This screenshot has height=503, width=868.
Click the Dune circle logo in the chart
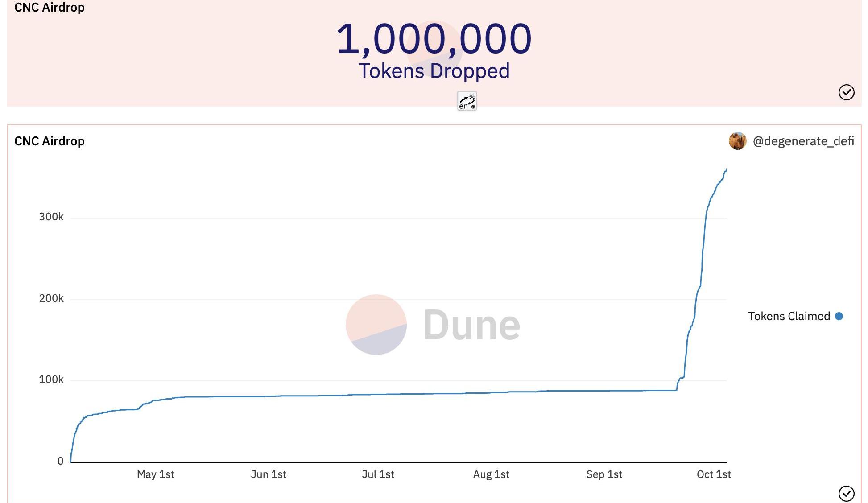pos(376,325)
